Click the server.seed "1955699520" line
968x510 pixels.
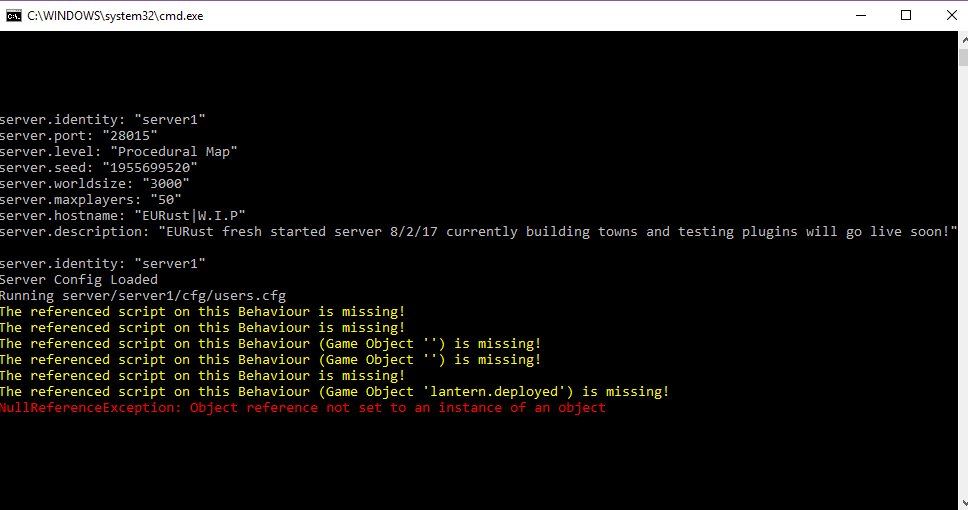pos(99,167)
